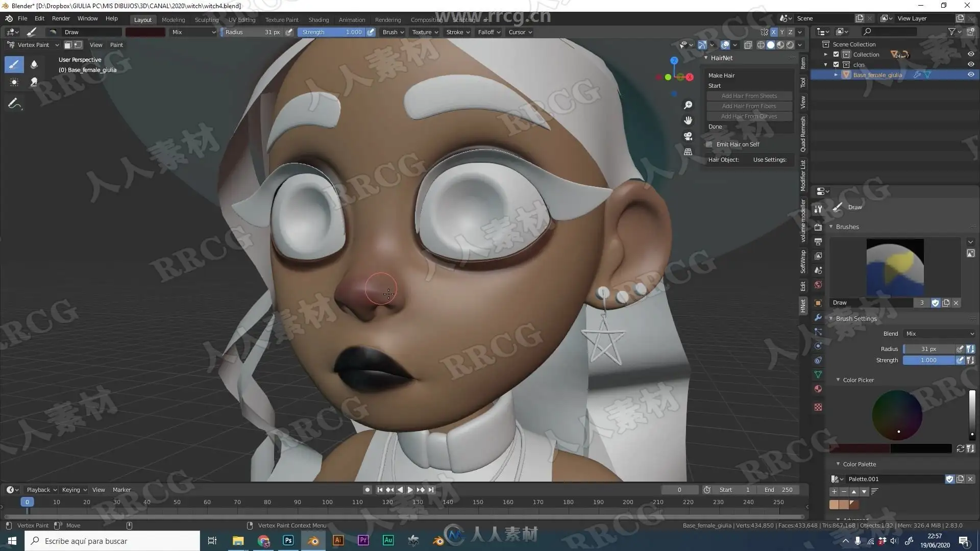Open the Falloff dropdown in header
The image size is (980, 551).
pos(489,32)
